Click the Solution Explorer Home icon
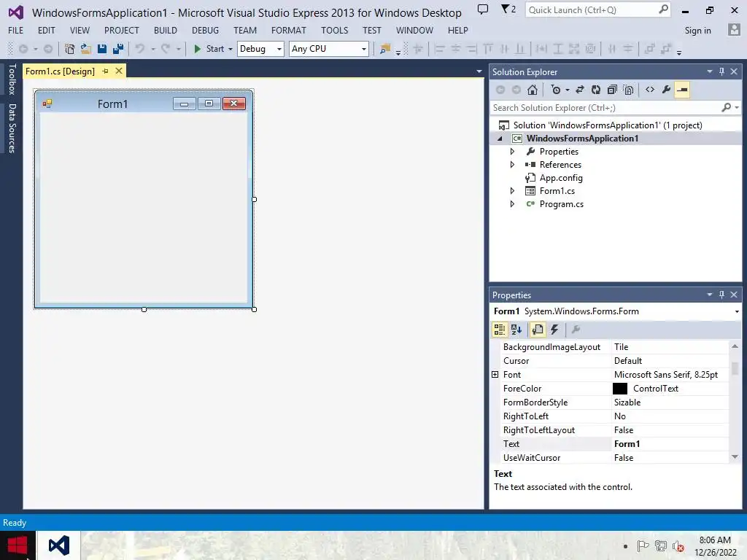 coord(533,90)
